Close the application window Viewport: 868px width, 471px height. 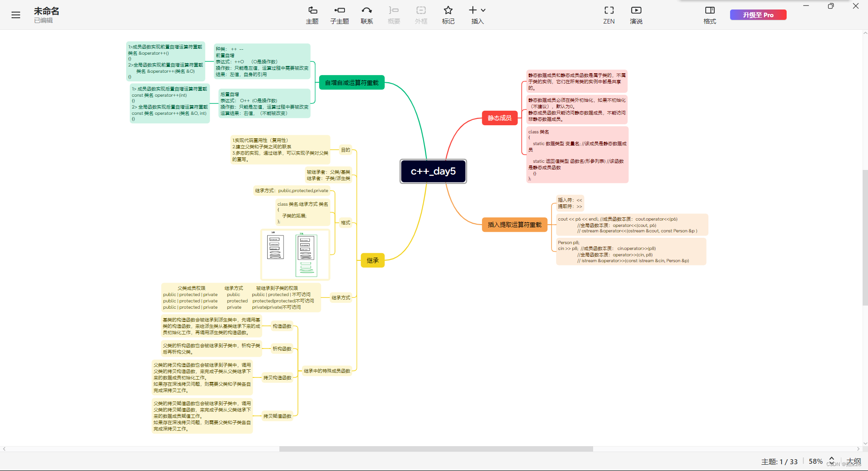855,6
